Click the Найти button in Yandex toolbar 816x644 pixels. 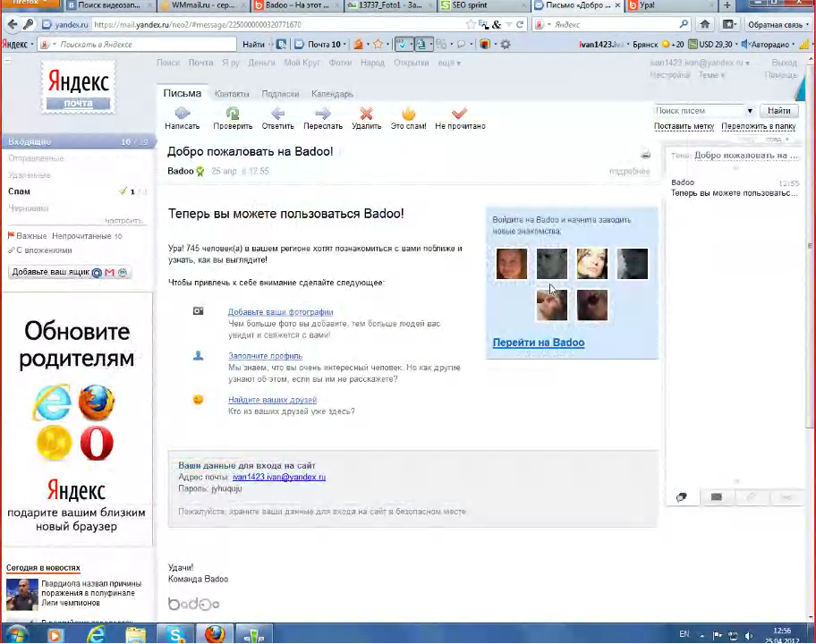point(253,44)
